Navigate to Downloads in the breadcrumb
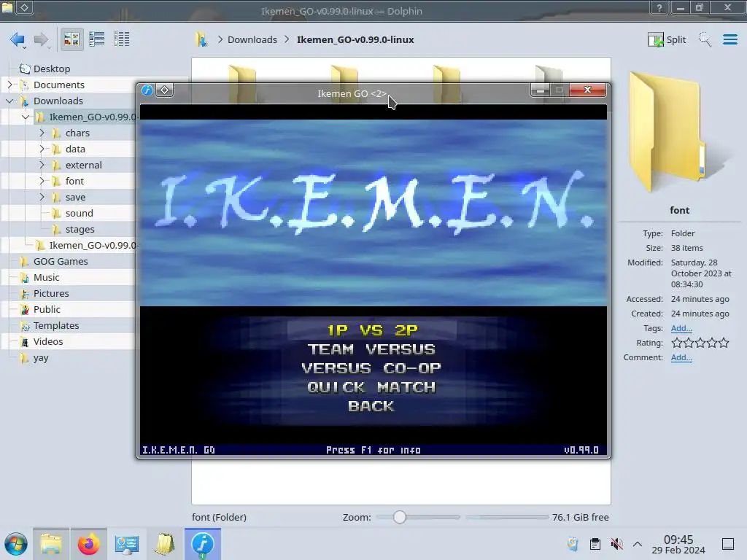Screen dimensions: 747x560 pyautogui.click(x=252, y=39)
